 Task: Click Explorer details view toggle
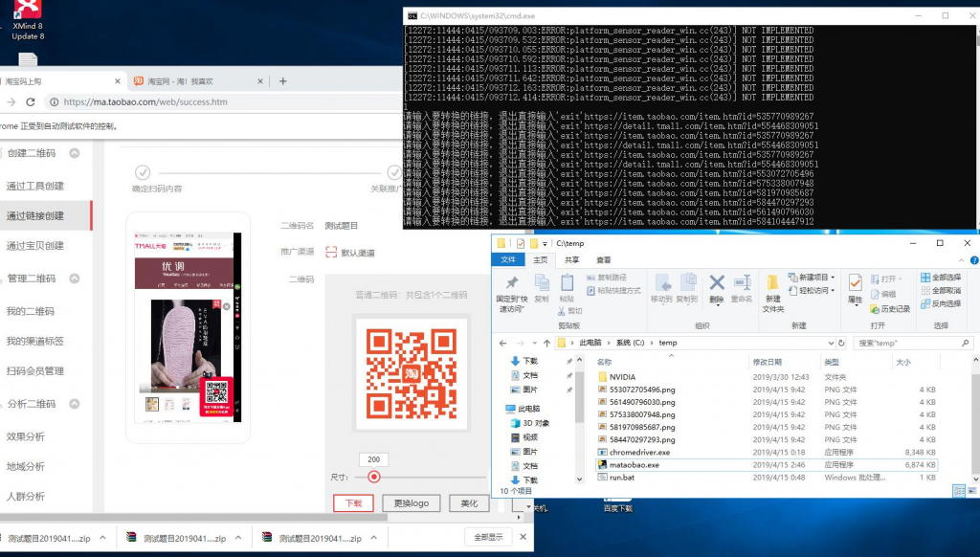click(959, 491)
